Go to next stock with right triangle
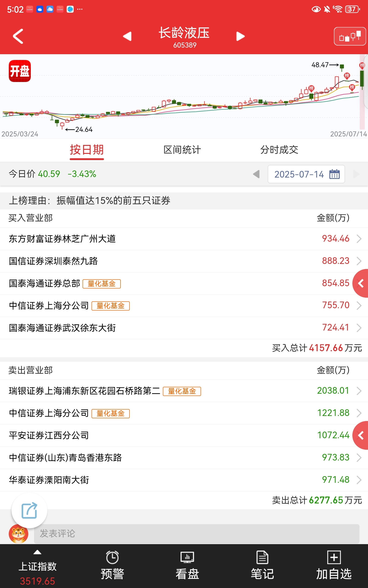This screenshot has width=368, height=588. click(x=241, y=36)
